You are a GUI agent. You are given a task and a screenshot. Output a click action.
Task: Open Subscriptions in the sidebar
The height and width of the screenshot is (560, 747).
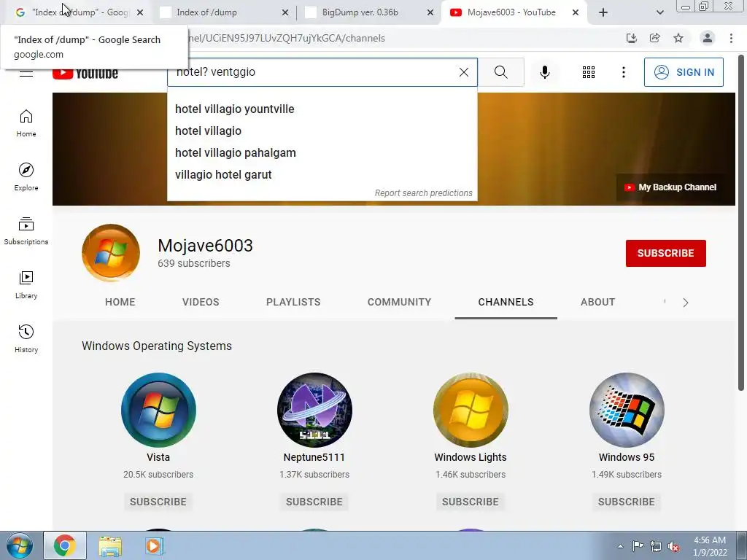point(26,230)
